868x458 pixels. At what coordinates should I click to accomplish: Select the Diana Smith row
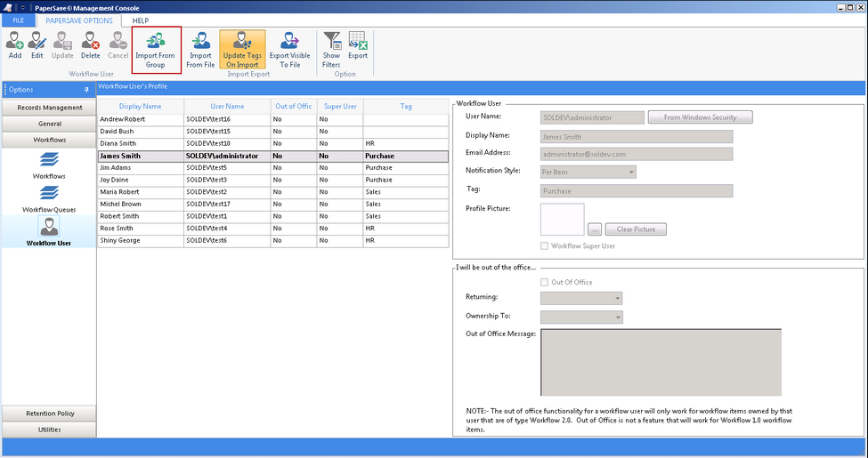[273, 144]
